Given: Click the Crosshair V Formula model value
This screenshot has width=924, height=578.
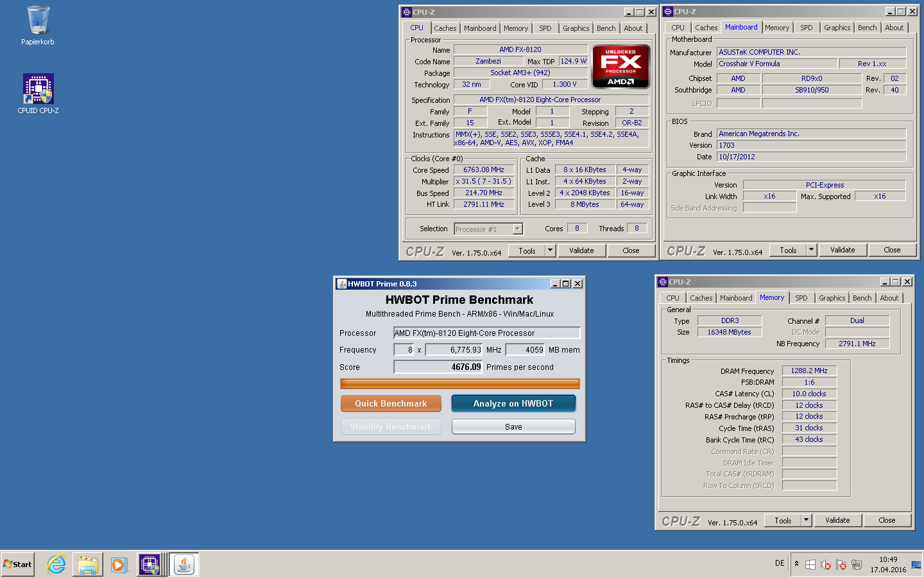Looking at the screenshot, I should 777,64.
